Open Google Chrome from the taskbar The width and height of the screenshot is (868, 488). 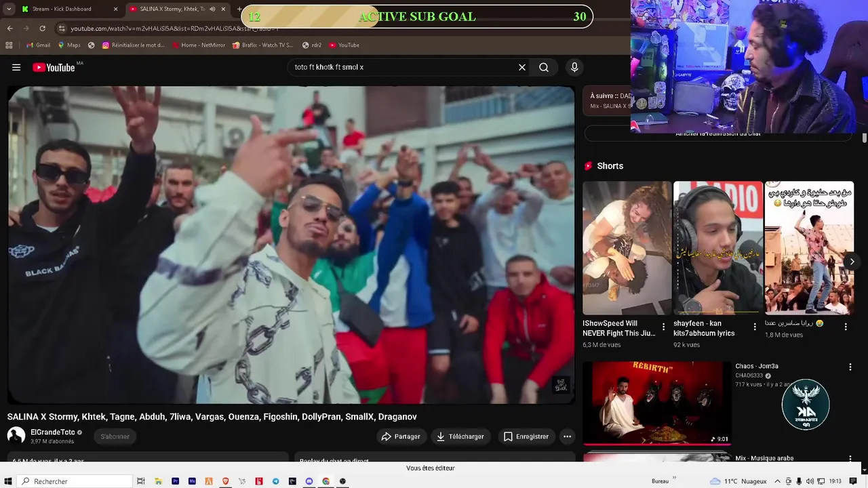pyautogui.click(x=326, y=481)
